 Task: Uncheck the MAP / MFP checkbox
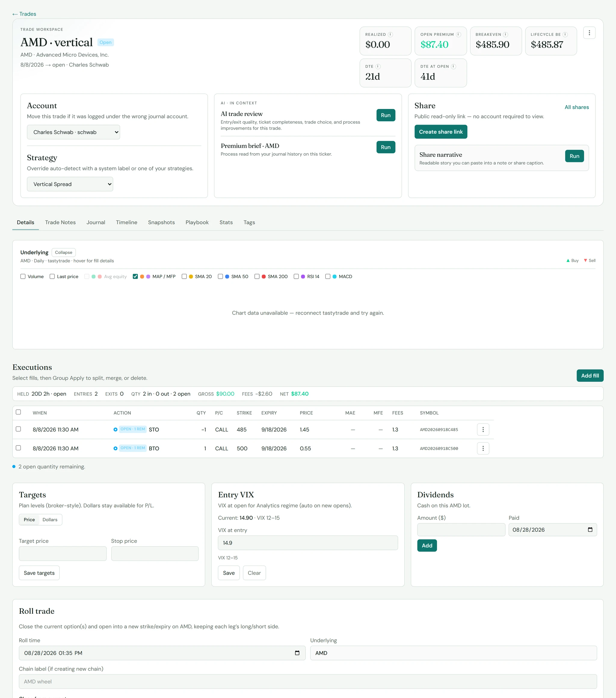click(x=135, y=277)
